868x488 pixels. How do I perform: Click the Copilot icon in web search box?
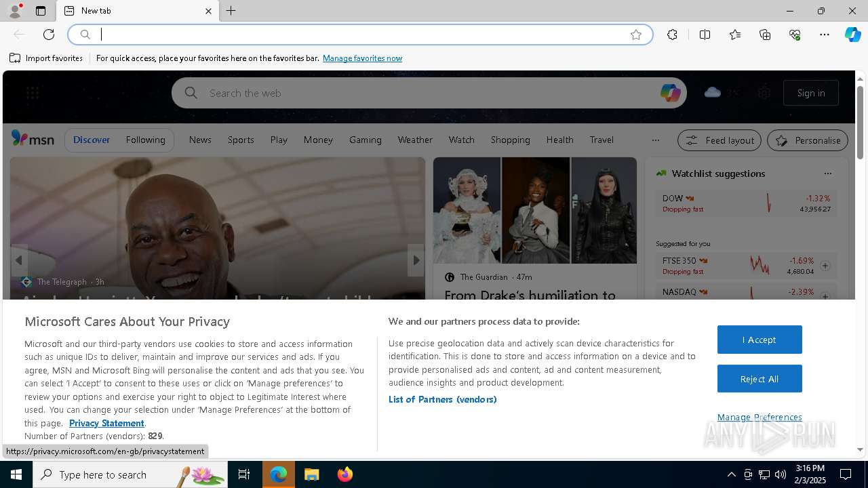(x=670, y=93)
